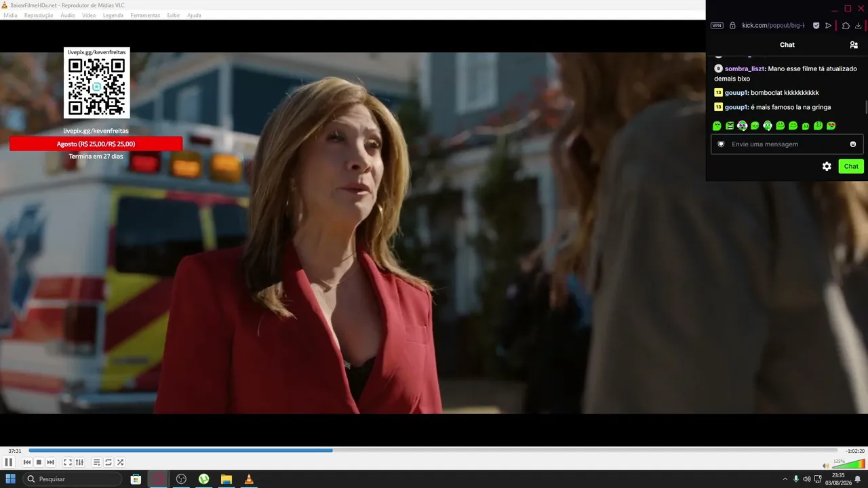Skip to next media in VLC

tap(50, 462)
